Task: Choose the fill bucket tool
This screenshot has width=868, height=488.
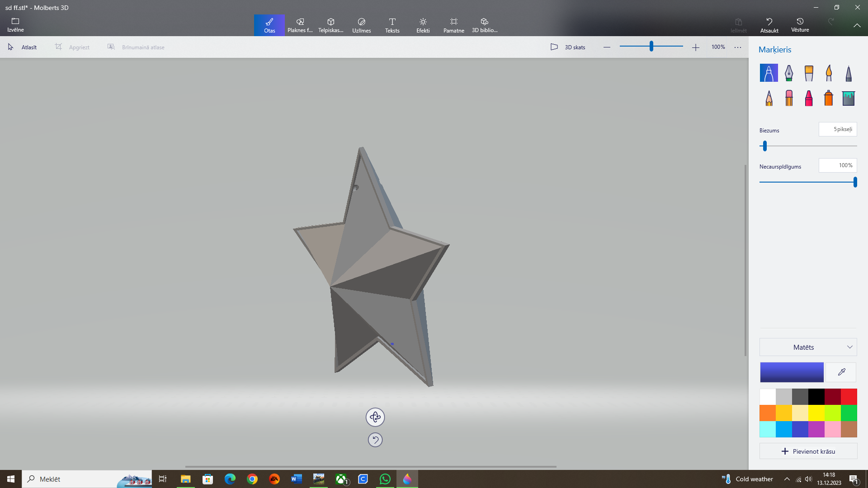Action: 849,98
